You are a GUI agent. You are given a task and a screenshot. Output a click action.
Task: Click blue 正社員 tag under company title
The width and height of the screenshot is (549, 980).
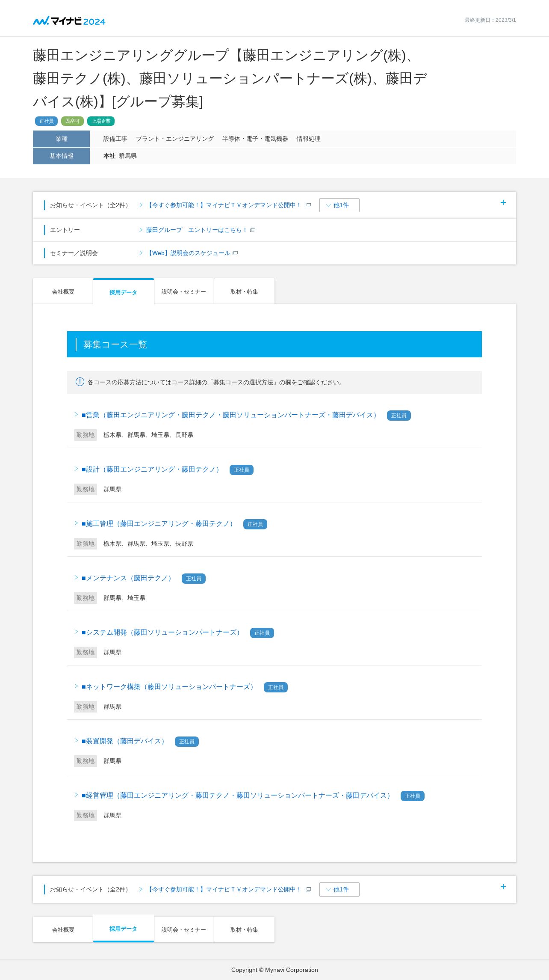click(46, 121)
